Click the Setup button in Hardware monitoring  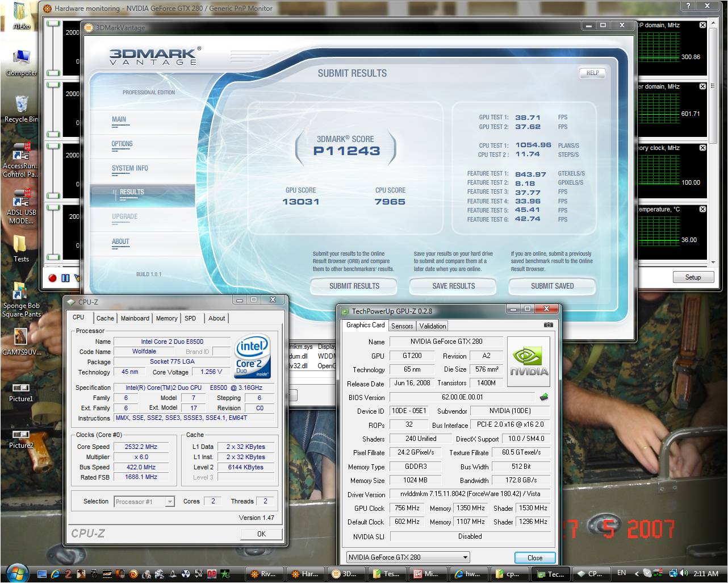(x=693, y=277)
